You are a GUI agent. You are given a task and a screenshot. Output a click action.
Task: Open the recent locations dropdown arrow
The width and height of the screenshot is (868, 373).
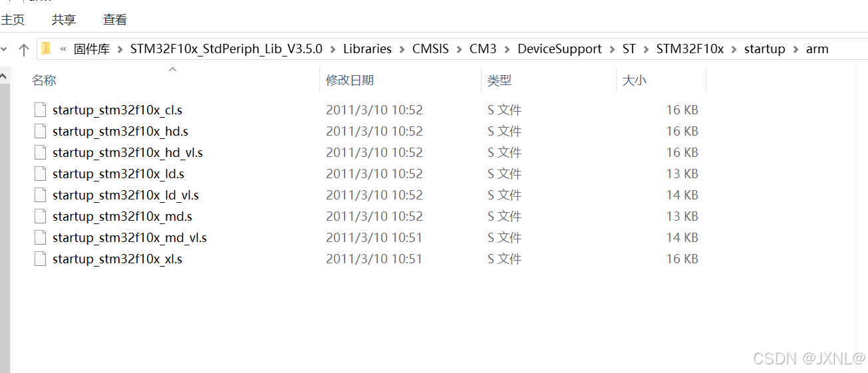coord(4,49)
